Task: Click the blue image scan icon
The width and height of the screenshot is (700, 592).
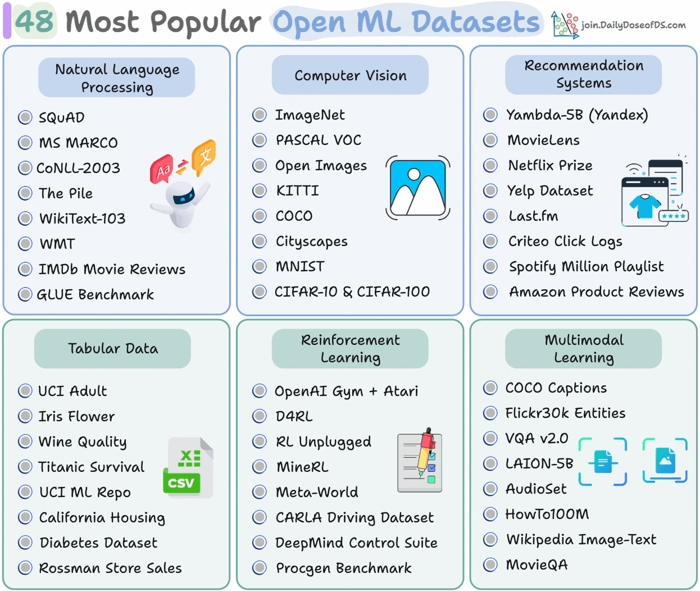Action: tap(665, 461)
